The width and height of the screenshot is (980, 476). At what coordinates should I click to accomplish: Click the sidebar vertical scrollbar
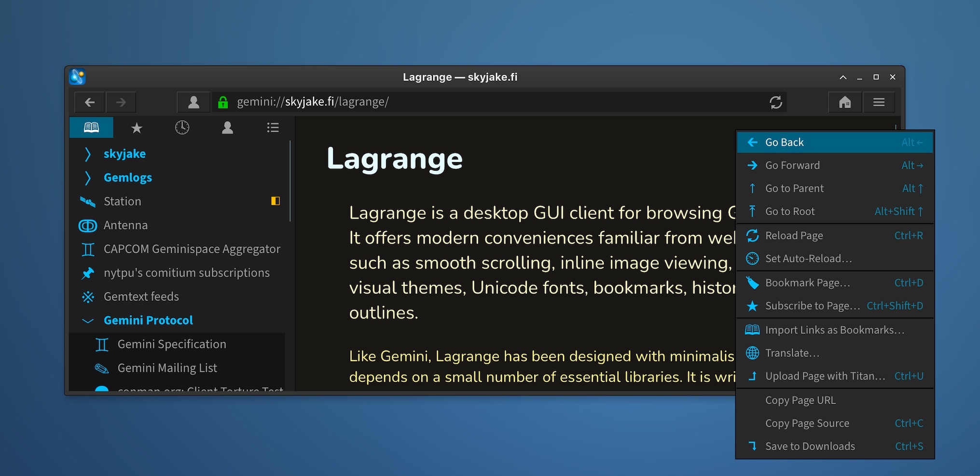pos(290,181)
